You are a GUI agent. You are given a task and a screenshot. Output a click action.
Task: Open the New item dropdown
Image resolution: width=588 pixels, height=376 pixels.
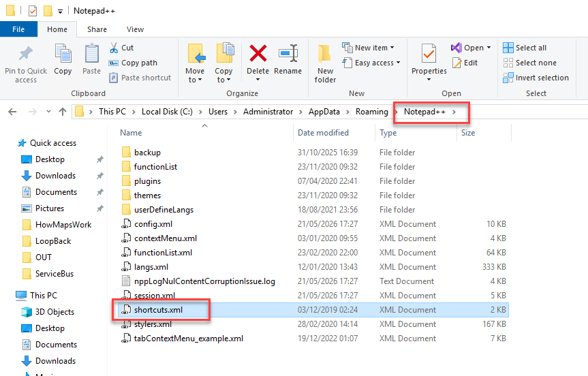pyautogui.click(x=392, y=48)
